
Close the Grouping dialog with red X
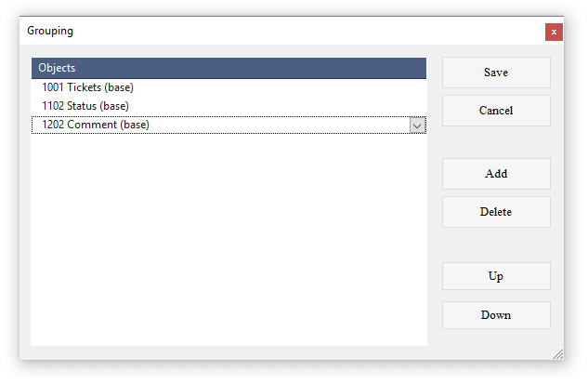554,32
